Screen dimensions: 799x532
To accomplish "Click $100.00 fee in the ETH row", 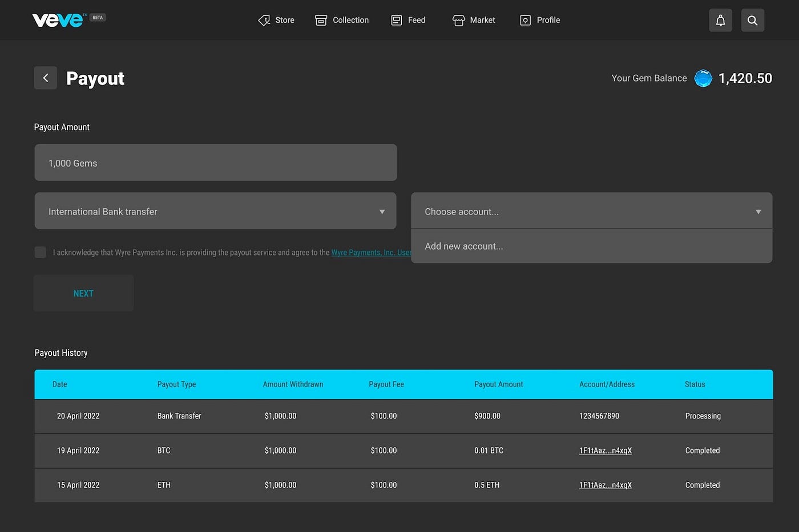I will [x=384, y=485].
